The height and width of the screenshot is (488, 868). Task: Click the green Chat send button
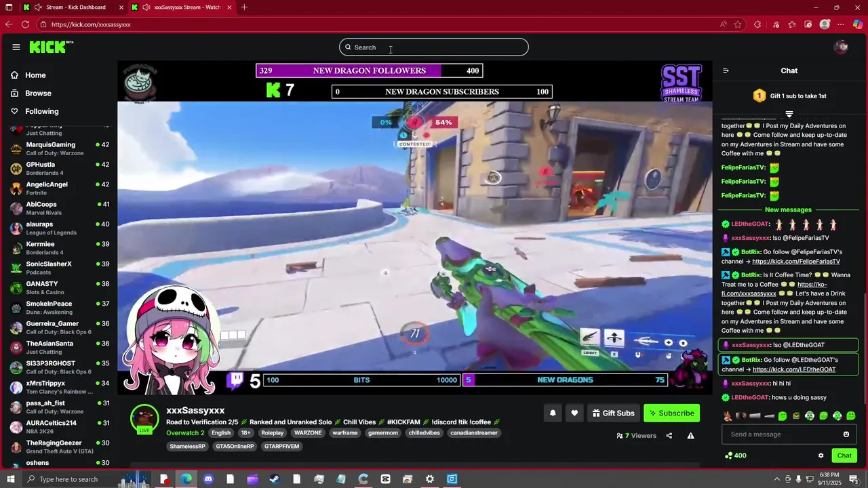coord(844,455)
